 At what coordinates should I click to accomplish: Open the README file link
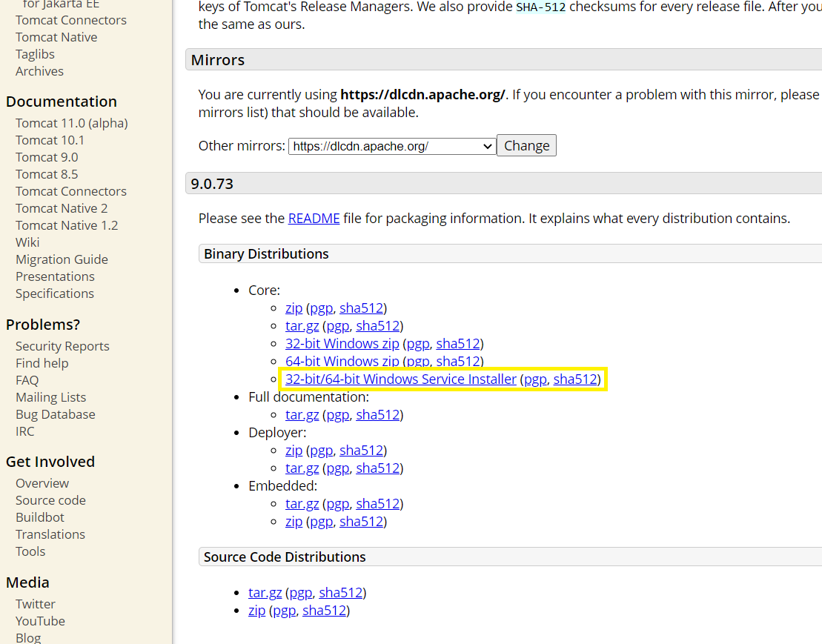(314, 219)
